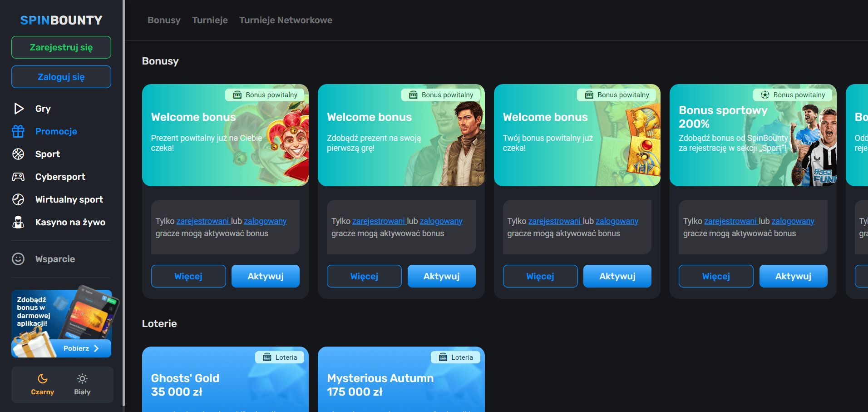The height and width of the screenshot is (412, 868).
Task: Click Więcej on the pharaoh Welcome bonus card
Action: tap(540, 276)
